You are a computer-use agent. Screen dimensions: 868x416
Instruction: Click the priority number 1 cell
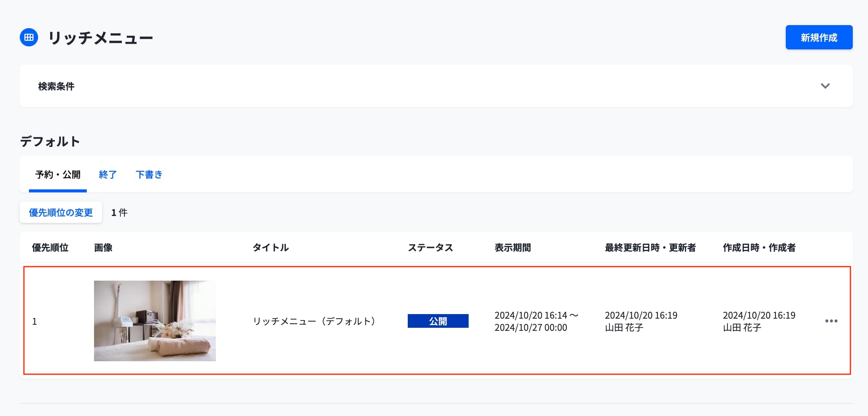(x=35, y=322)
